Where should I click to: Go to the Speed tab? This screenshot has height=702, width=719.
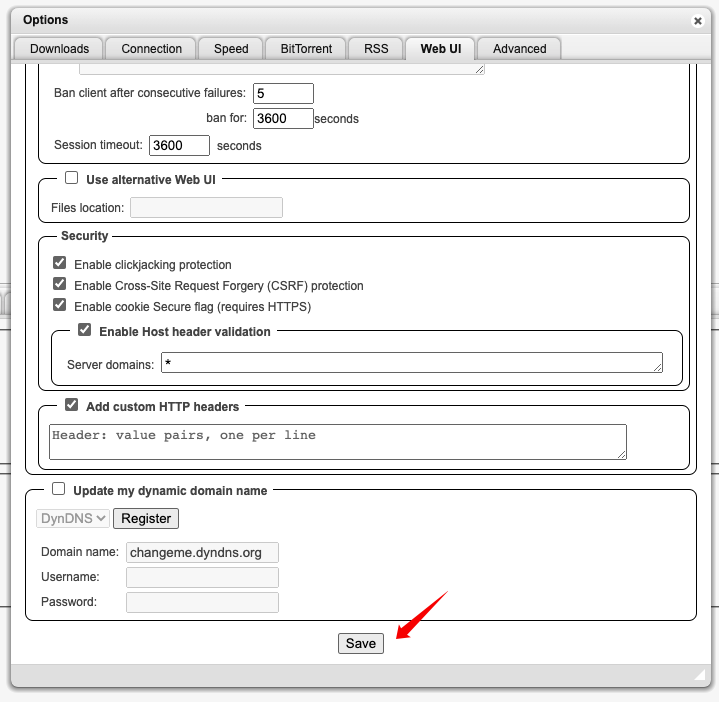pyautogui.click(x=231, y=49)
